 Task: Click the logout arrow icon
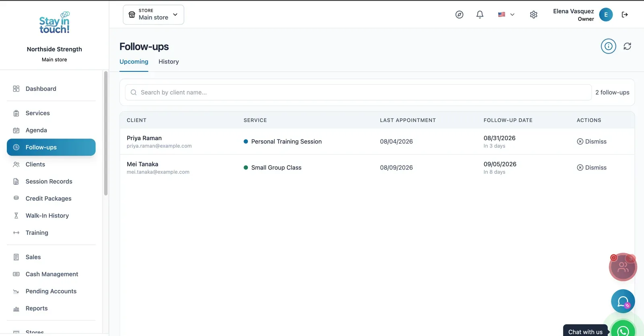[625, 15]
